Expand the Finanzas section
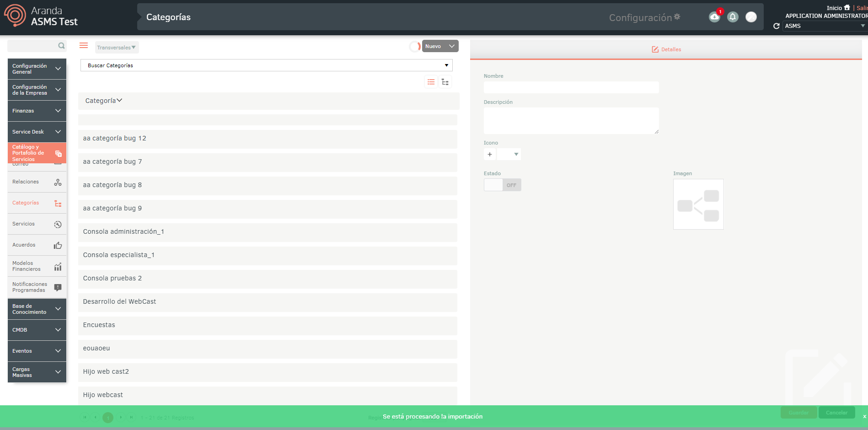Image resolution: width=868 pixels, height=430 pixels. [x=37, y=111]
